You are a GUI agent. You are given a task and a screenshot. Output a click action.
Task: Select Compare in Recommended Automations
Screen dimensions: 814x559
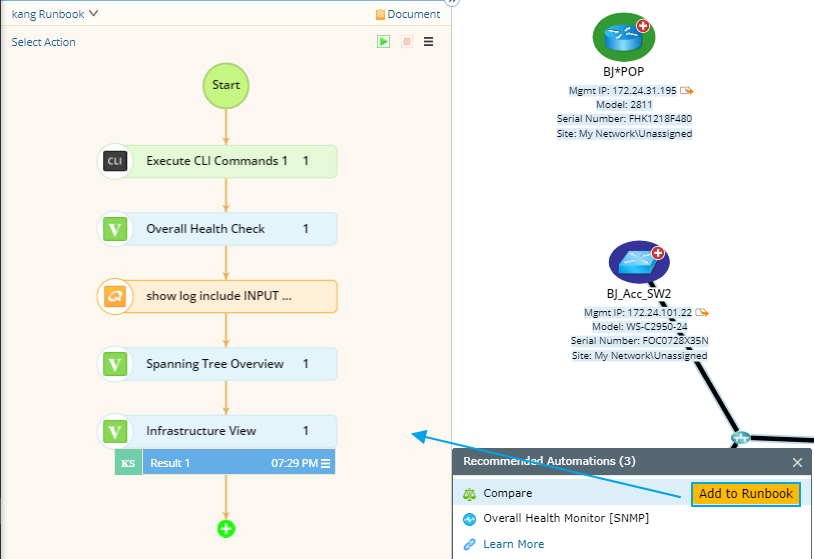[508, 494]
